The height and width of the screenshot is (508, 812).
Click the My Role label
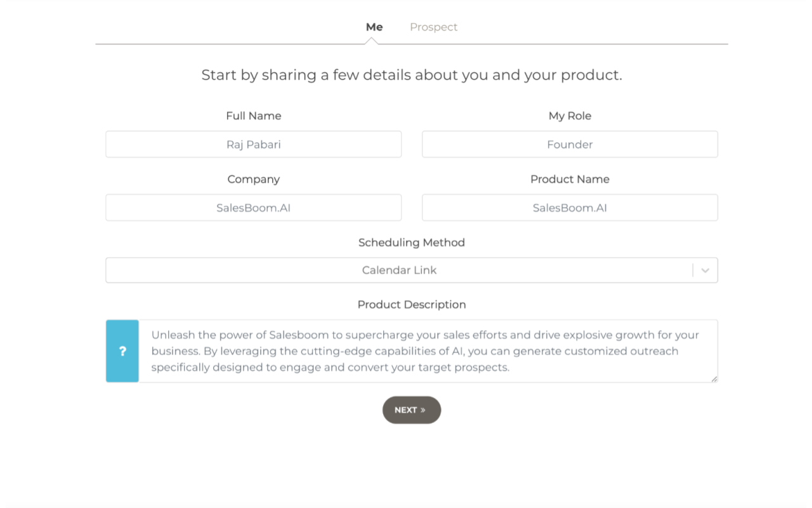click(x=570, y=116)
